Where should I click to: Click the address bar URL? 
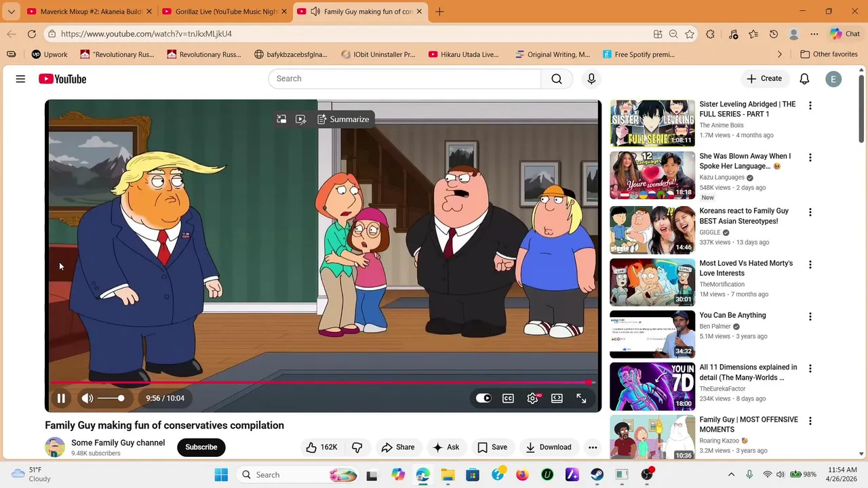pos(146,34)
